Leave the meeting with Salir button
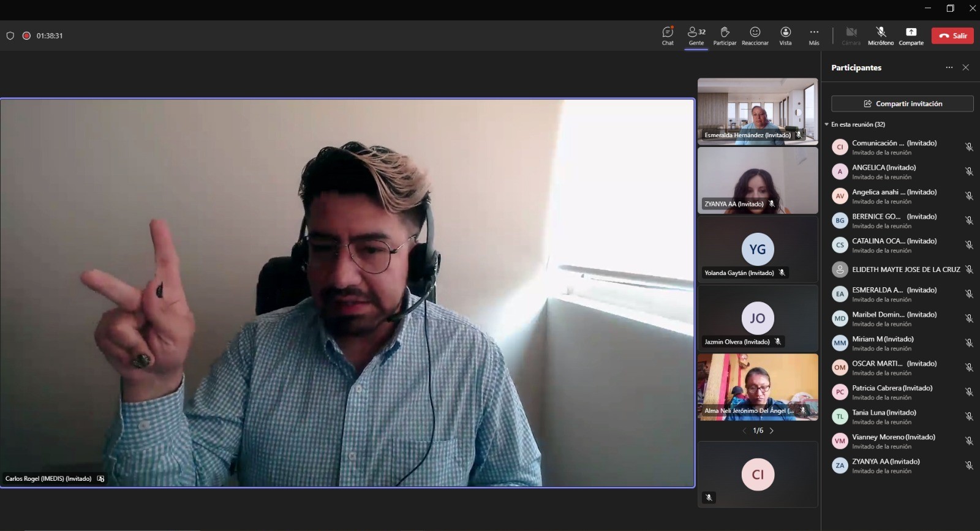The image size is (980, 531). (x=952, y=36)
